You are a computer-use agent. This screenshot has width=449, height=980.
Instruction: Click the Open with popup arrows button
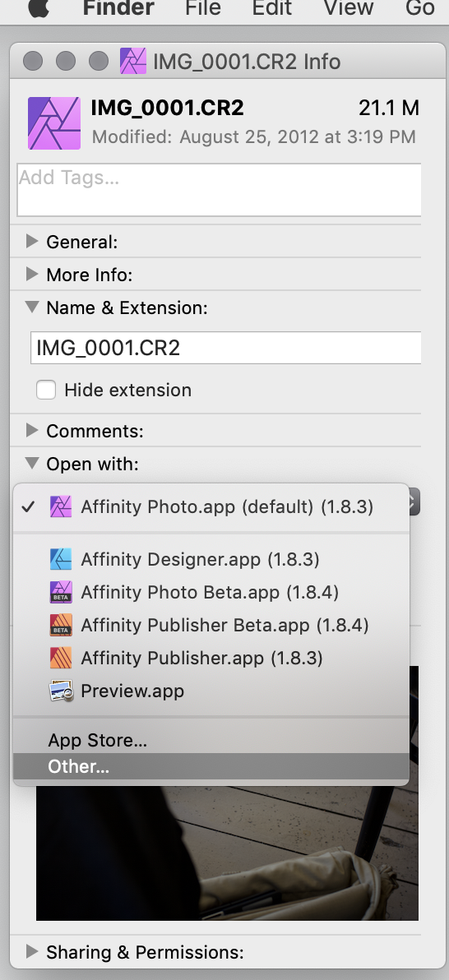pos(415,502)
